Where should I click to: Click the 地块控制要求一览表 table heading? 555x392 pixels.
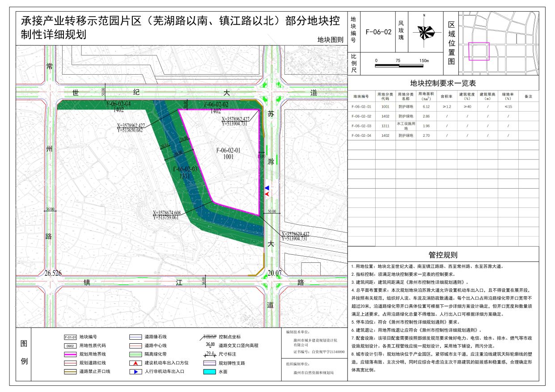tap(443, 83)
